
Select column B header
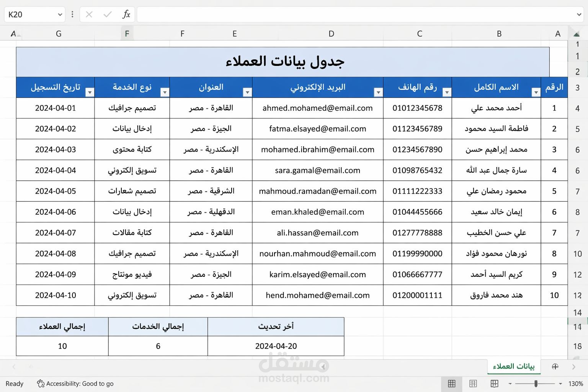pos(499,34)
